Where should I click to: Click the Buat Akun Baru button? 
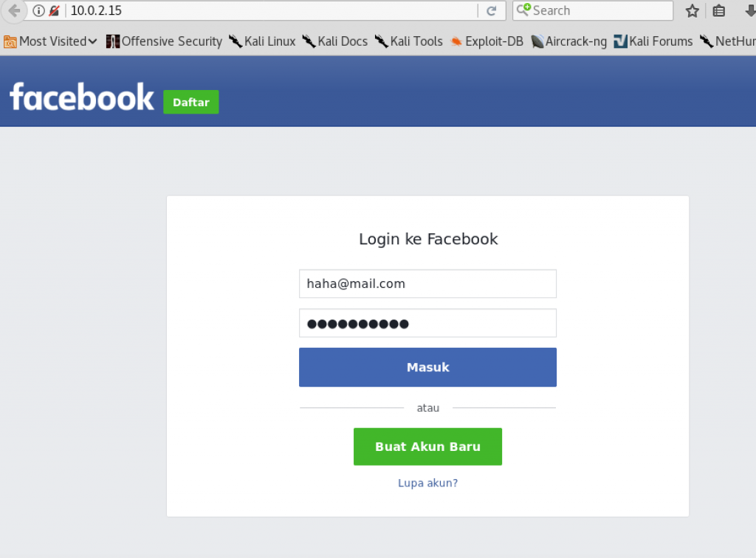point(427,447)
